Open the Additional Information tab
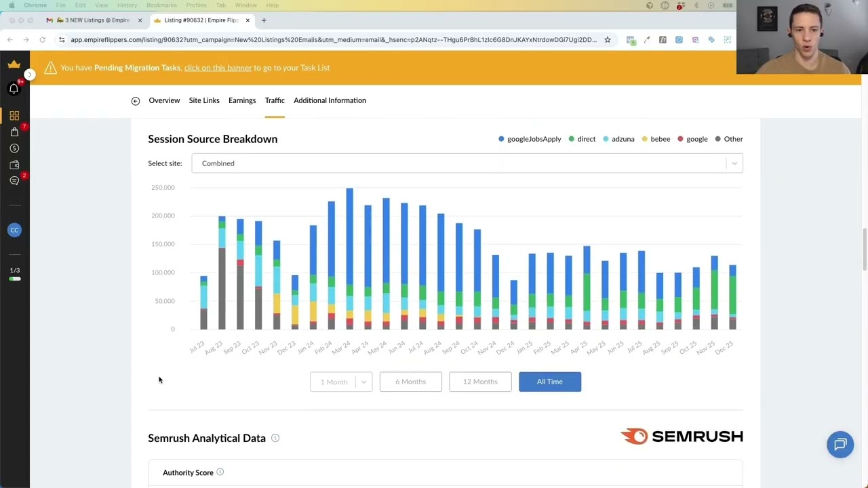This screenshot has height=488, width=868. pyautogui.click(x=330, y=100)
